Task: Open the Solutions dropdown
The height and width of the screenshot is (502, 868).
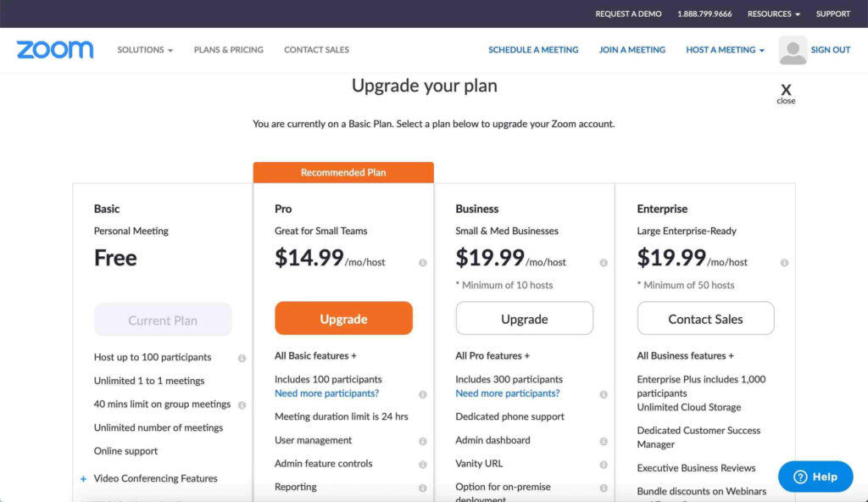Action: point(144,49)
